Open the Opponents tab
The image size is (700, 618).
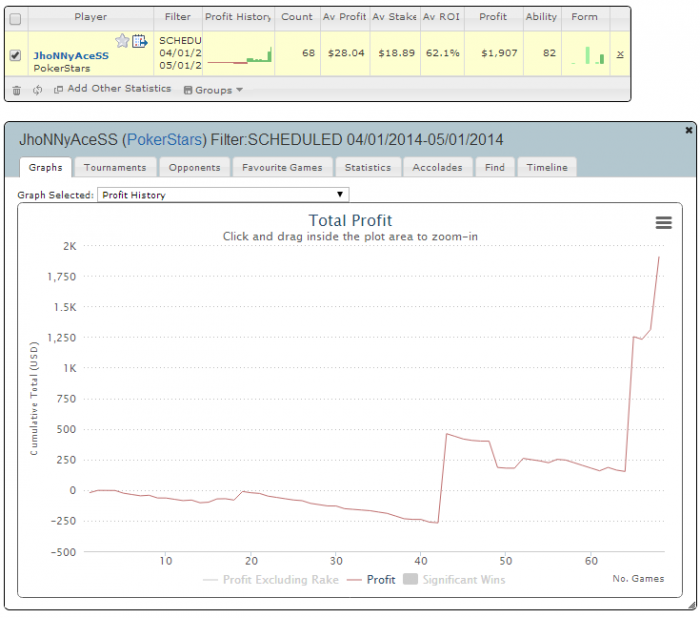point(195,167)
